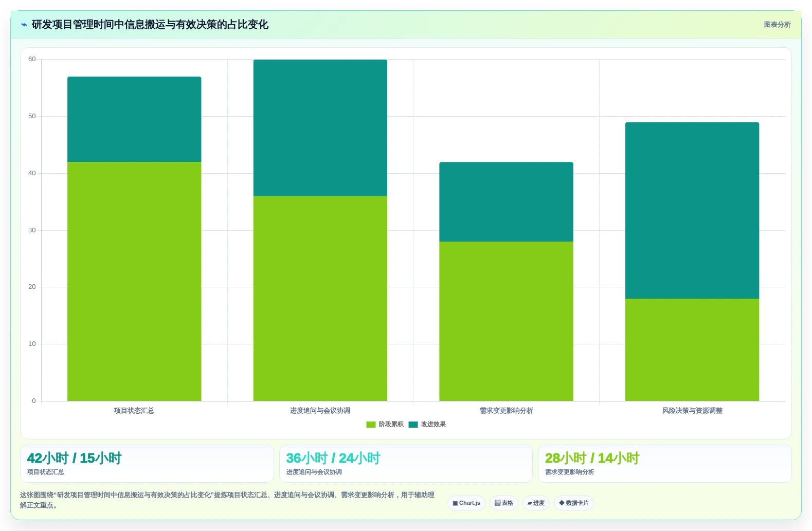This screenshot has width=812, height=531.
Task: Click the 需求变更影响分析 x-axis label
Action: click(507, 411)
